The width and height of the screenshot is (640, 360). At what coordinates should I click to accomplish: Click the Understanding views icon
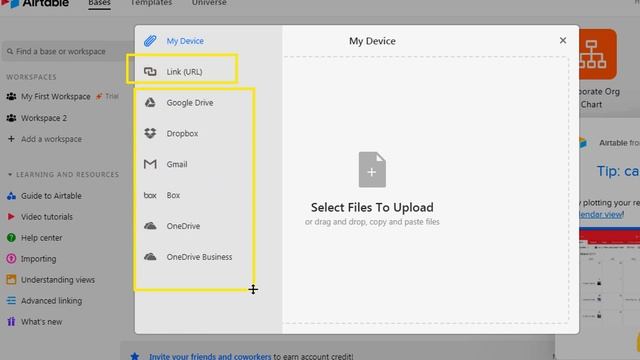click(11, 280)
